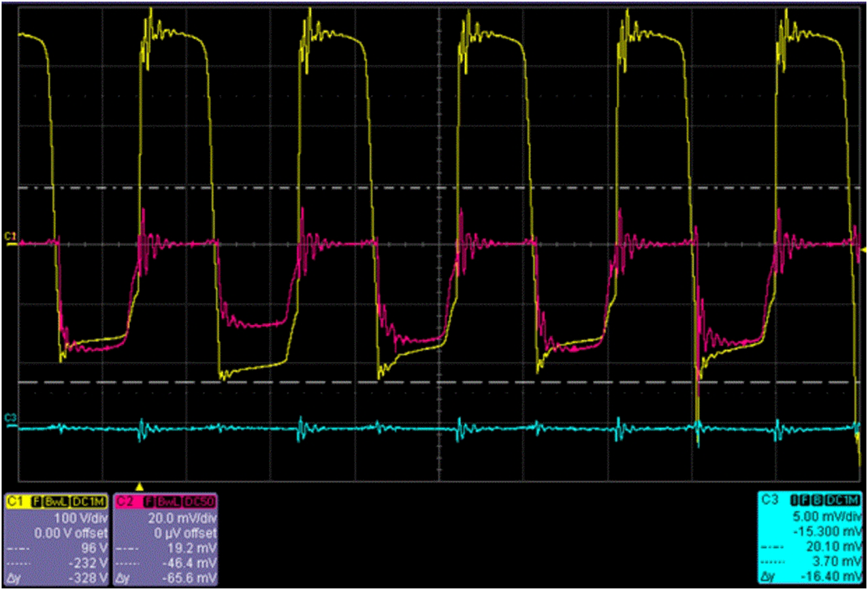Click the 5.00 mV/div scale of C3
The image size is (868, 590).
coord(827,516)
